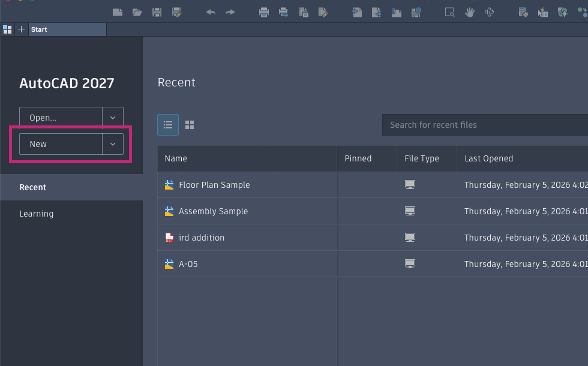The height and width of the screenshot is (366, 588).
Task: Open Floor Plan Sample file
Action: click(x=214, y=185)
